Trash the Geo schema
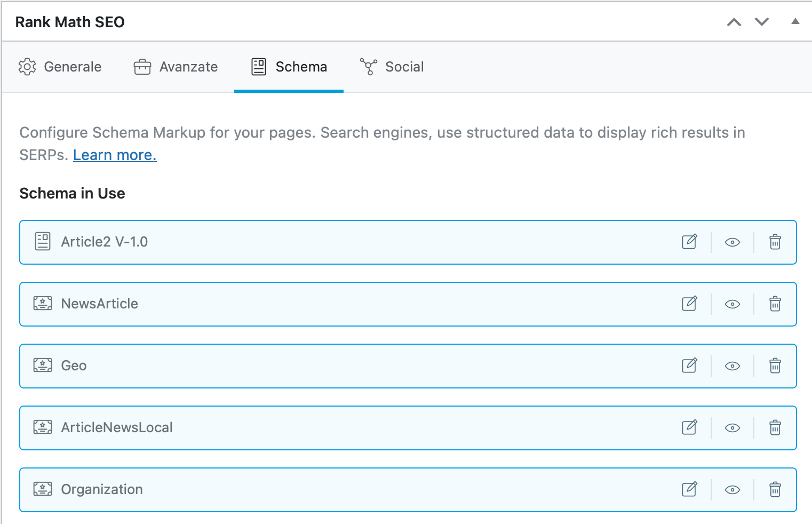 775,366
